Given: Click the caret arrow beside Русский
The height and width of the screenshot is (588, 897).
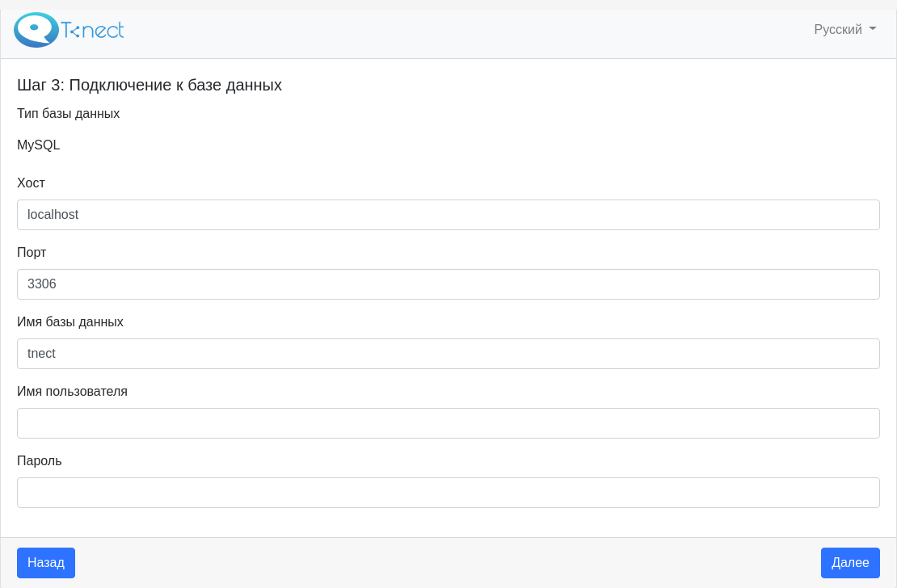Looking at the screenshot, I should [873, 28].
